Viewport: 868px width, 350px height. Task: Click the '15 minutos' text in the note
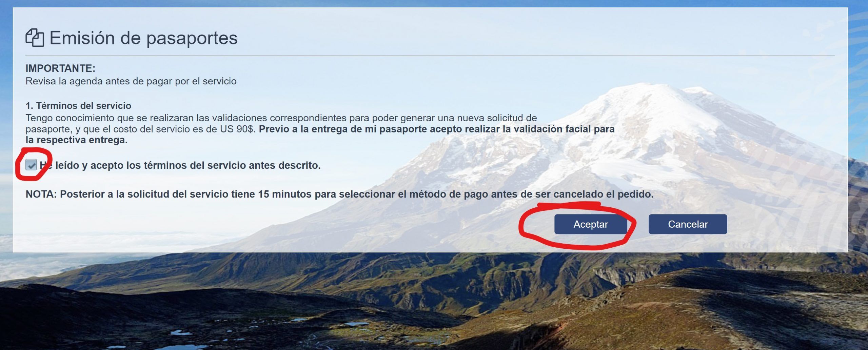pyautogui.click(x=284, y=194)
